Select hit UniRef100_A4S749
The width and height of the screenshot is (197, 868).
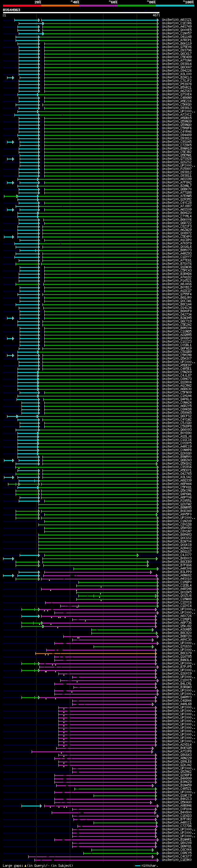tap(177, 26)
